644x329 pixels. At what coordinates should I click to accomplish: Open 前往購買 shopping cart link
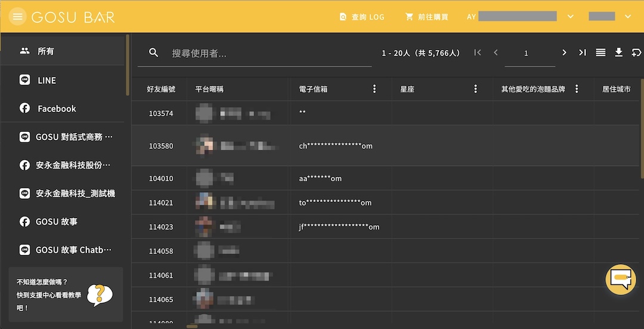(426, 17)
